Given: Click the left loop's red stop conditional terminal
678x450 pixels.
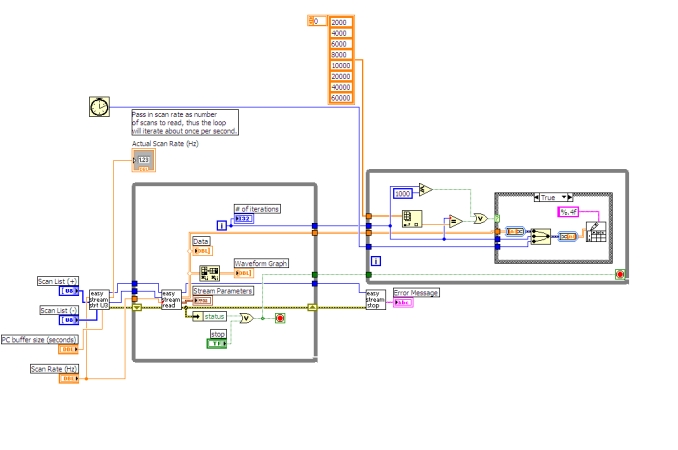Looking at the screenshot, I should 280,318.
